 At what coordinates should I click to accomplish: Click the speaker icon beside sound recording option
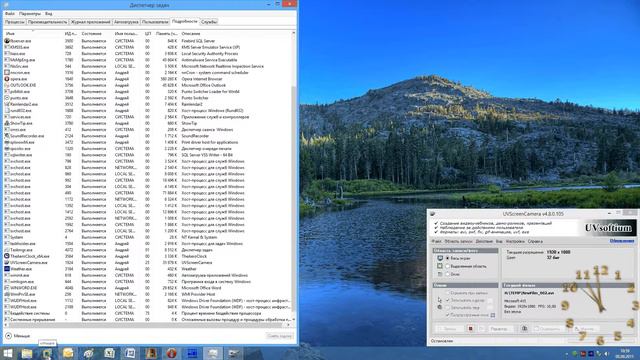(x=440, y=307)
